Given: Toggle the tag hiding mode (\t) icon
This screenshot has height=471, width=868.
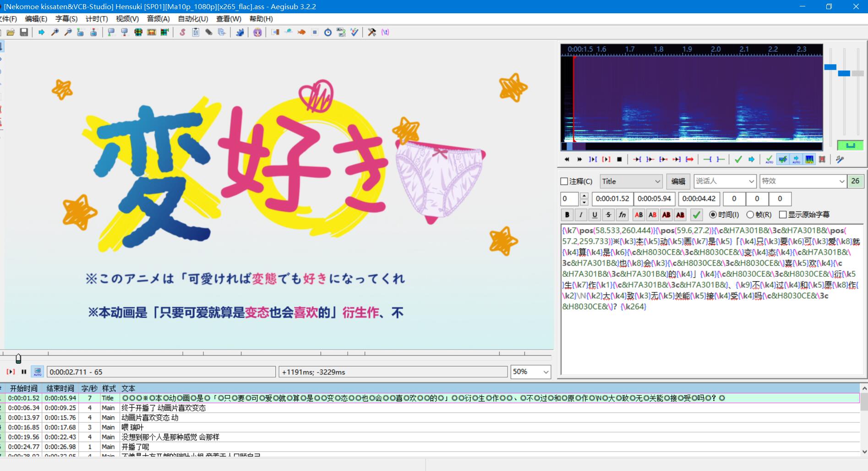Looking at the screenshot, I should (x=385, y=32).
